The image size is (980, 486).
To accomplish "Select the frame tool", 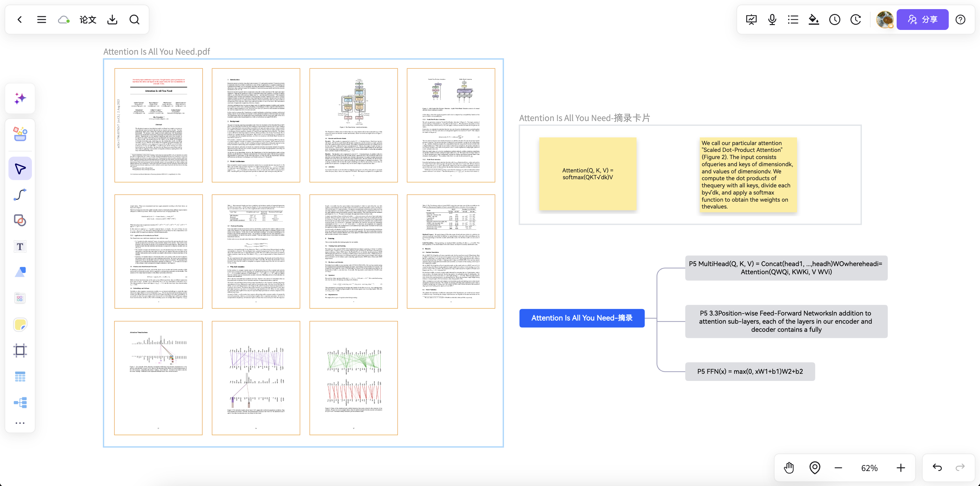I will point(20,350).
